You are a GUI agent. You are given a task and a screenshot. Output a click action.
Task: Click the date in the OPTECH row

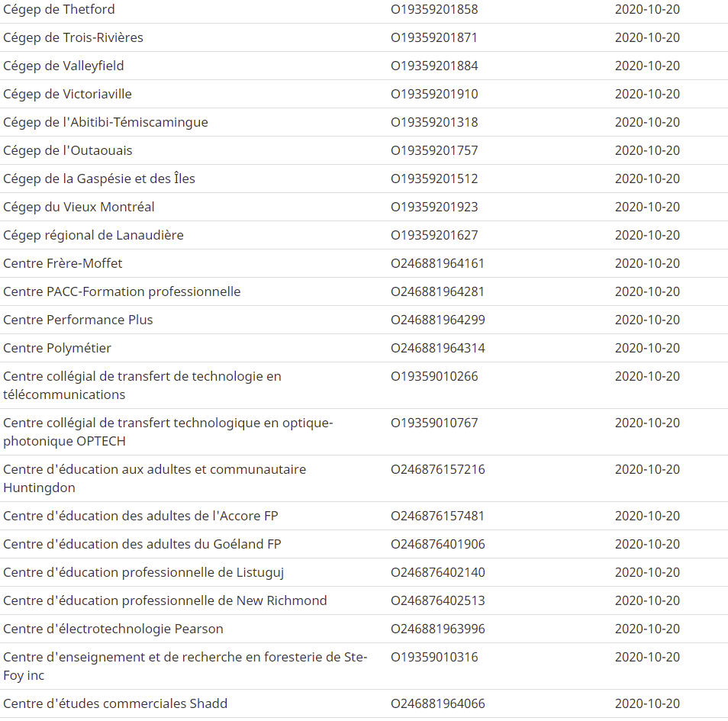coord(647,423)
